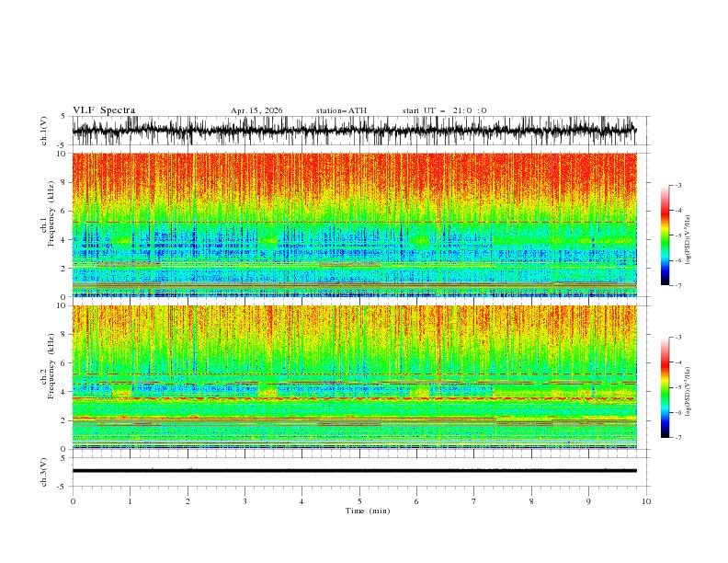This screenshot has width=728, height=563.
Task: Click the ch.3 flat waveform trace
Action: (354, 471)
